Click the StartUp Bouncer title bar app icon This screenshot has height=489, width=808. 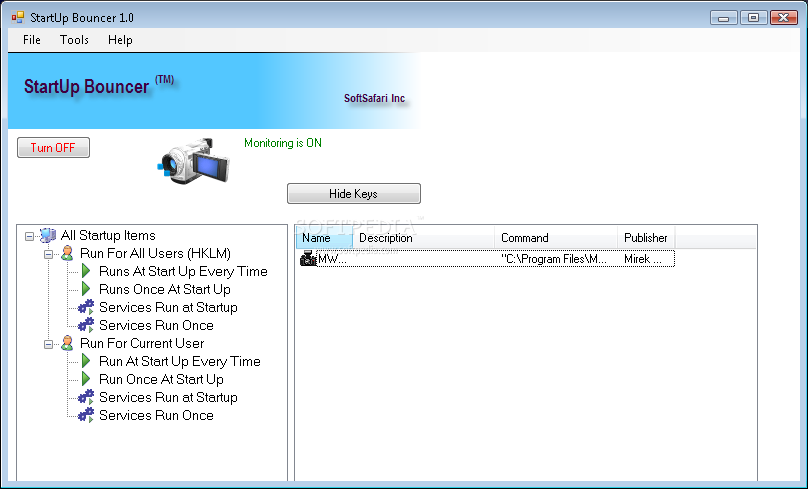click(x=18, y=18)
